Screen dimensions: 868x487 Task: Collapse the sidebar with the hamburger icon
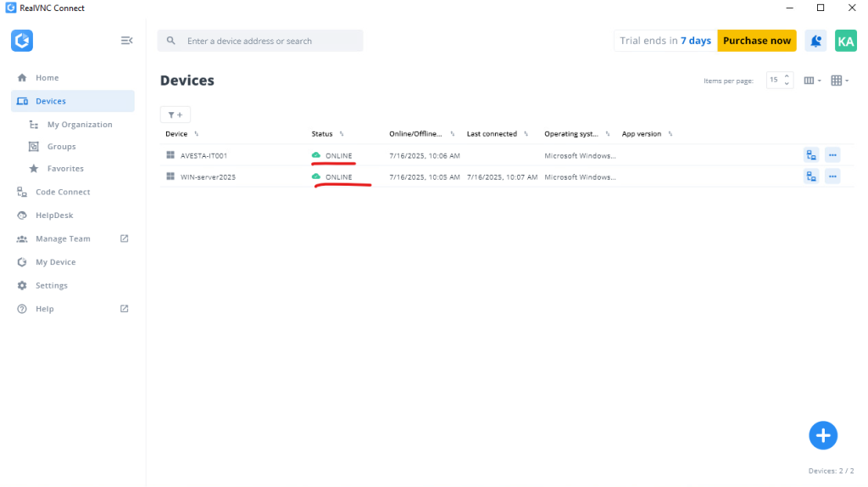pyautogui.click(x=127, y=41)
